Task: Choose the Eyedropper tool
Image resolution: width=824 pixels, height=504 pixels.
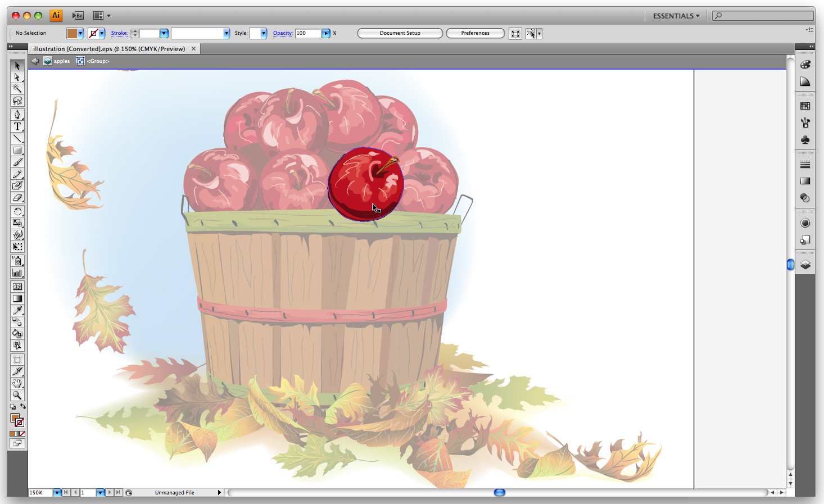Action: pyautogui.click(x=17, y=310)
